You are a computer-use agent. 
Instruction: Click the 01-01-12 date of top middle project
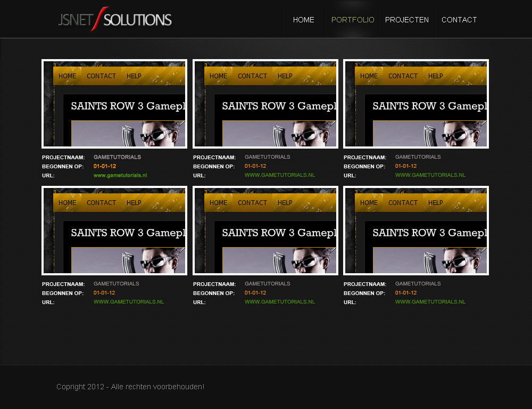coord(255,166)
